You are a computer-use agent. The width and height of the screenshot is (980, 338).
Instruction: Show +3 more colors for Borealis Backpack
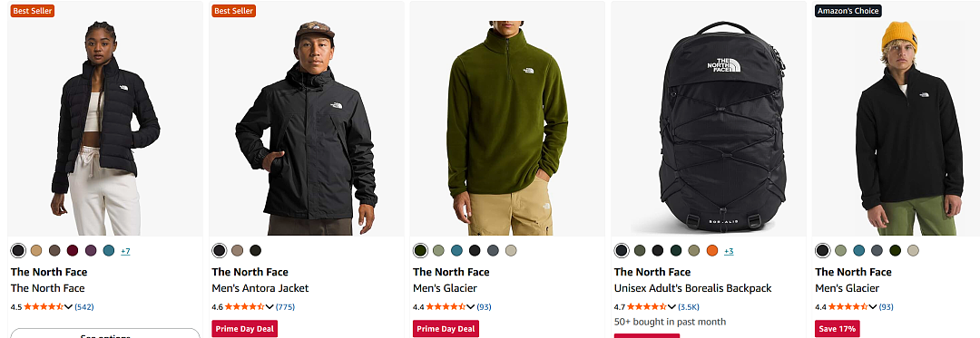point(729,251)
